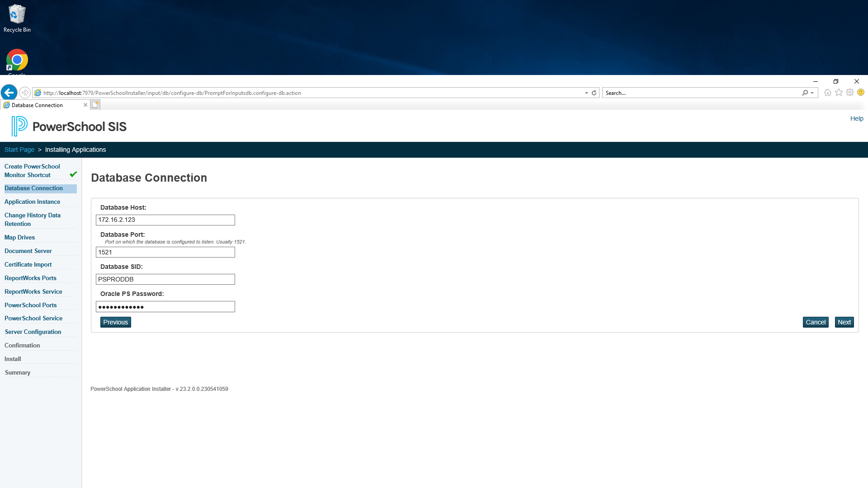This screenshot has height=488, width=868.
Task: Select the Database Connection browser tab
Action: [45, 105]
